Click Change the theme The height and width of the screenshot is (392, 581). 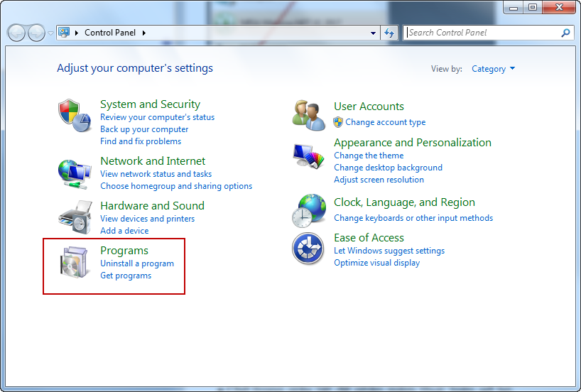(x=369, y=156)
